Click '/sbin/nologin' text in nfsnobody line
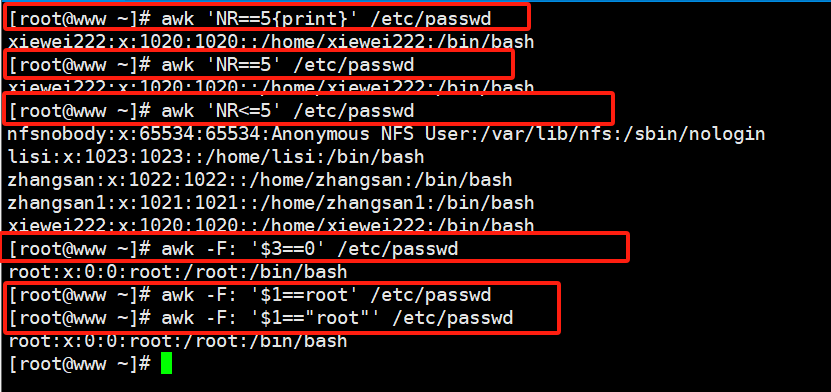This screenshot has width=831, height=392. 694,134
